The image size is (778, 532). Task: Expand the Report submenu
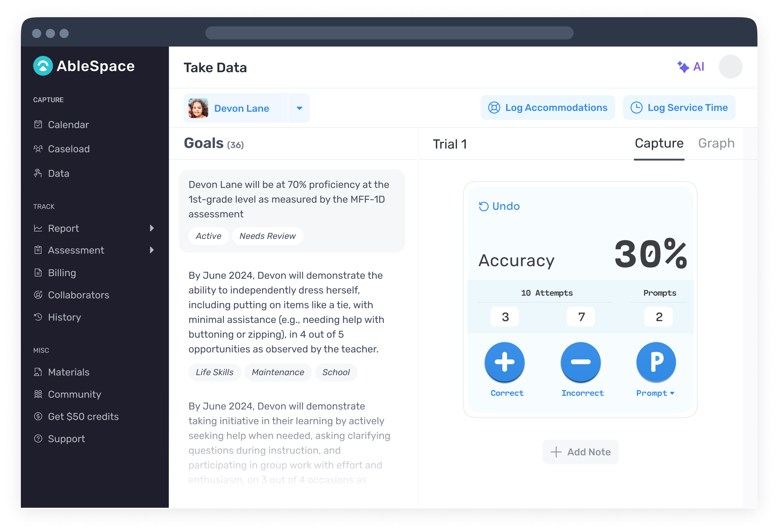pyautogui.click(x=152, y=228)
